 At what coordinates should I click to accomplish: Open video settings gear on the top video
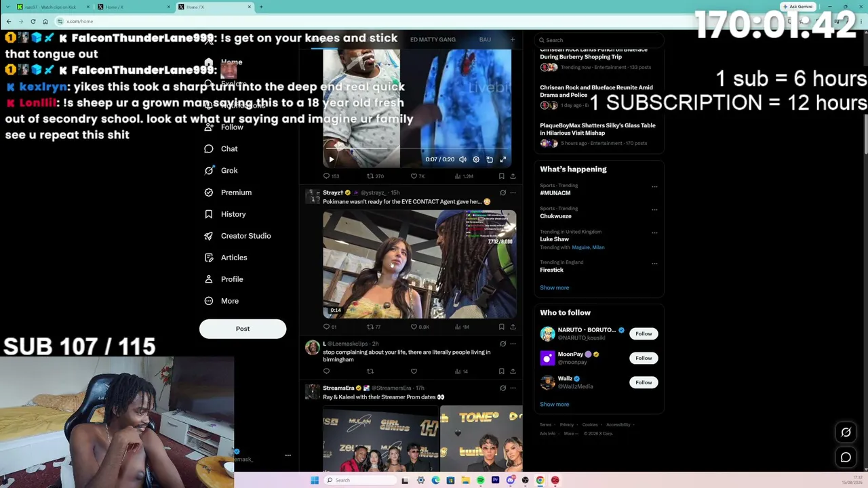(x=476, y=159)
